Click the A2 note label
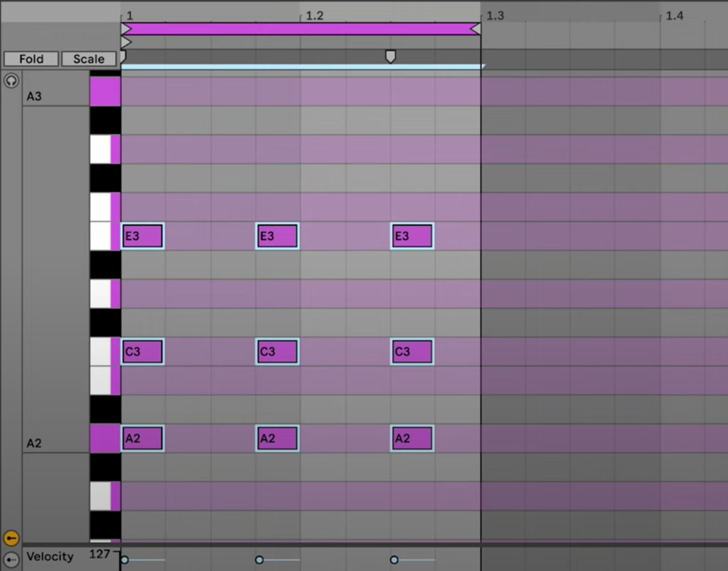 click(x=34, y=443)
